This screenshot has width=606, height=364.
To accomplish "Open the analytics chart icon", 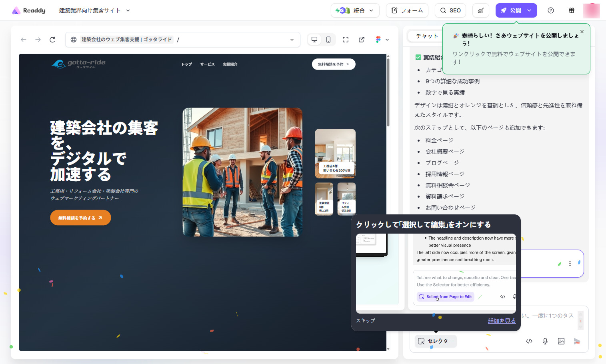I will coord(481,10).
